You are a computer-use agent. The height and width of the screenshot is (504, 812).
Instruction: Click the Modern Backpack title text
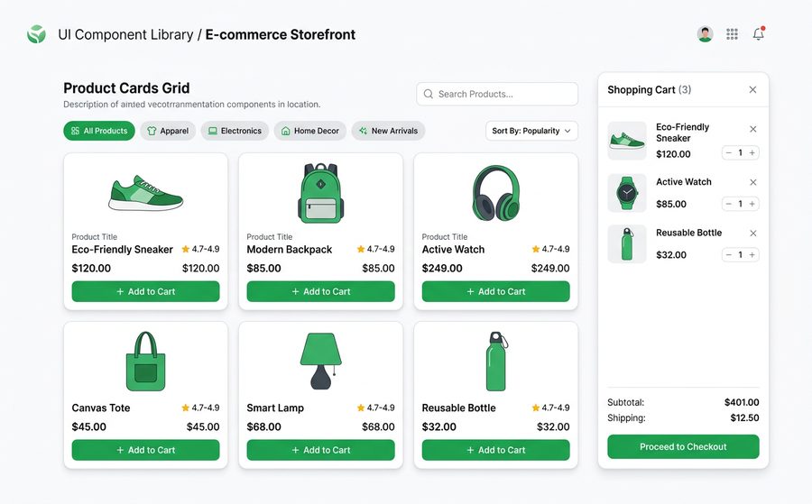(290, 250)
